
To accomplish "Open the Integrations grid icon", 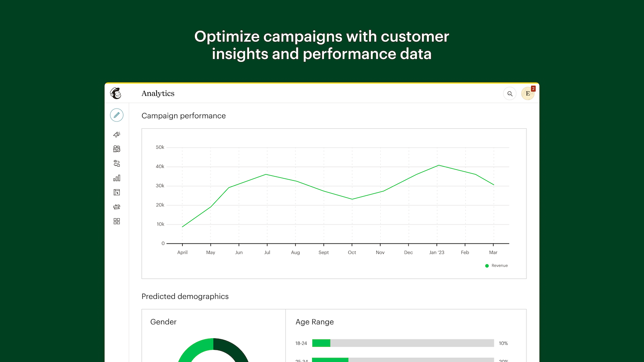I will [117, 221].
